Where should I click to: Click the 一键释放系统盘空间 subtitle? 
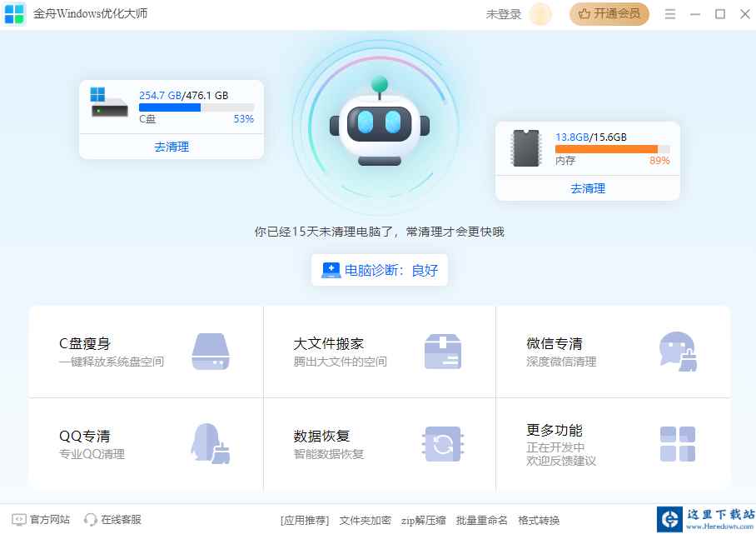(x=112, y=362)
